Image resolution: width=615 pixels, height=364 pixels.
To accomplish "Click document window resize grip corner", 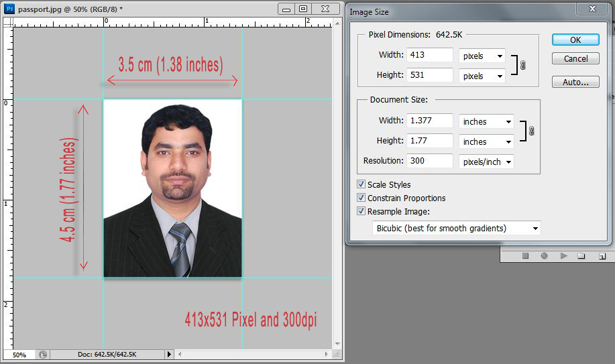I will point(337,354).
